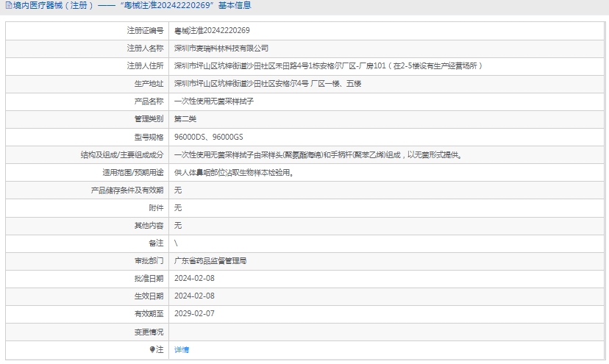Select product name 一次性使用无菌采样拭子

[213, 101]
